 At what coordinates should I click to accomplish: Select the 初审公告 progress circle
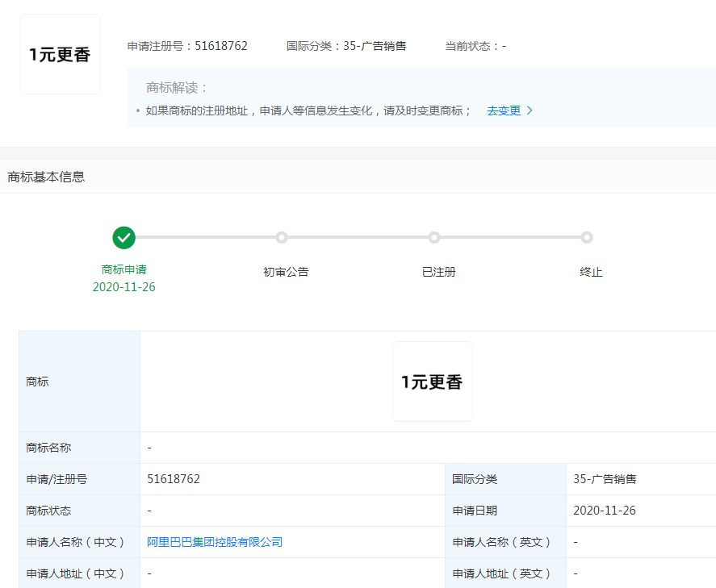pyautogui.click(x=281, y=238)
